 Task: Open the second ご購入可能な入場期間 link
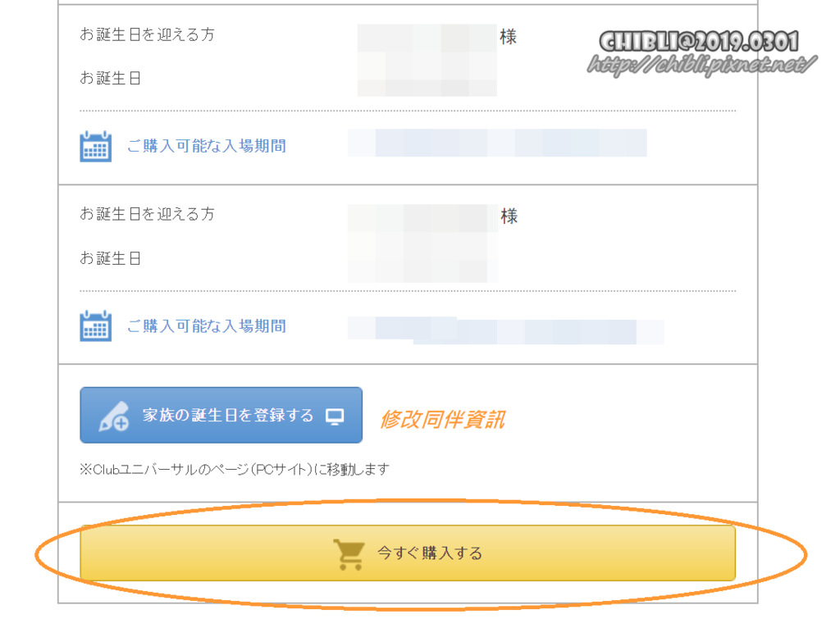[x=206, y=325]
